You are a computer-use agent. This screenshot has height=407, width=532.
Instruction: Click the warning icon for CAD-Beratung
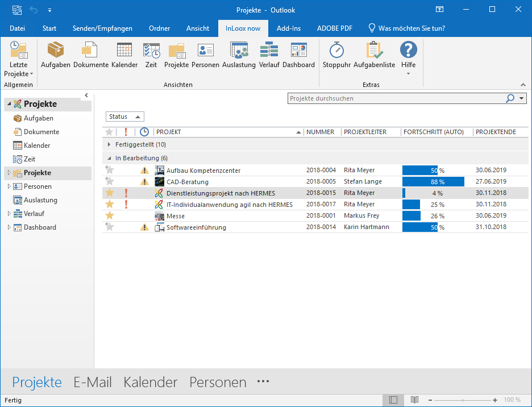click(x=144, y=181)
